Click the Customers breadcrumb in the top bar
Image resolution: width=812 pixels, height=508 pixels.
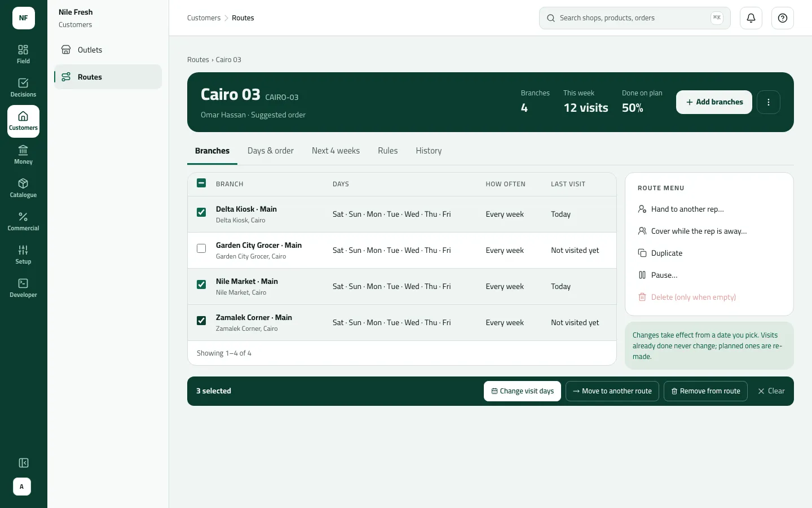tap(204, 18)
